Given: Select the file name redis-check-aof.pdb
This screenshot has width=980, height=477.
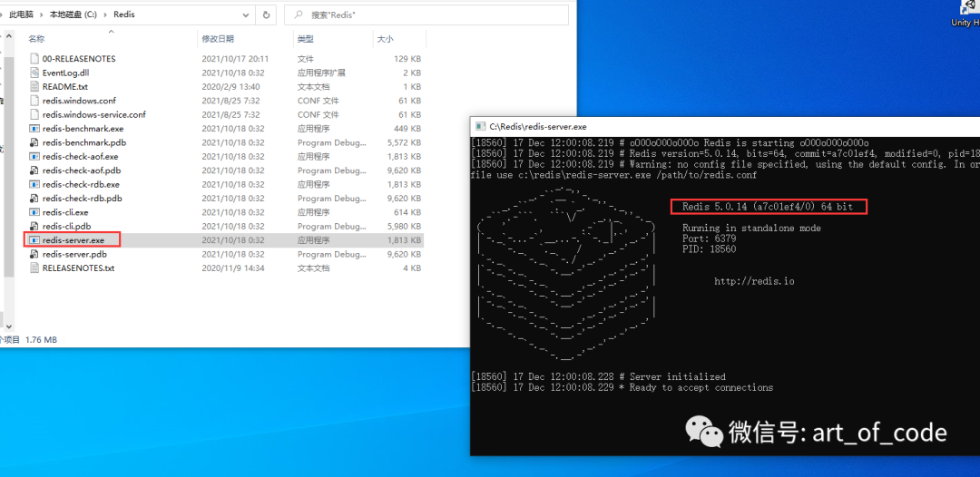Looking at the screenshot, I should click(x=82, y=170).
